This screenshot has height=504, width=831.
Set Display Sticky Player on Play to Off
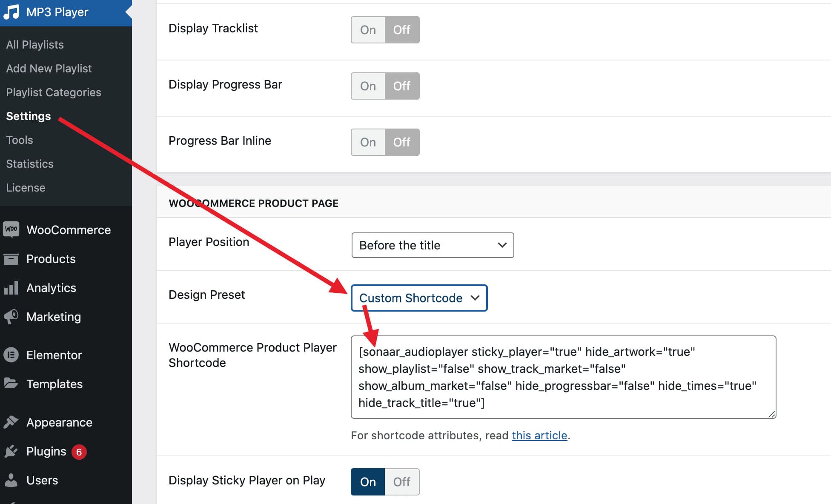click(x=402, y=482)
